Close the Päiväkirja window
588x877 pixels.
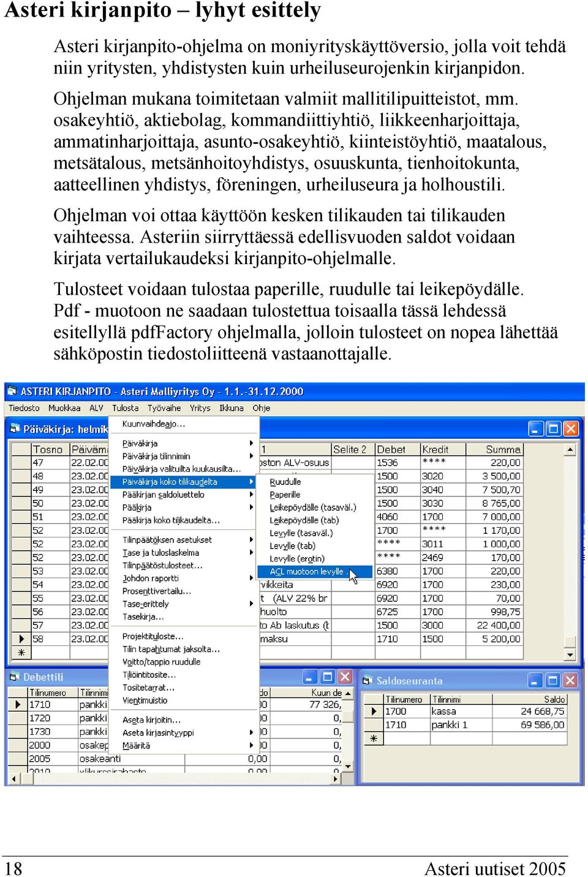[570, 428]
